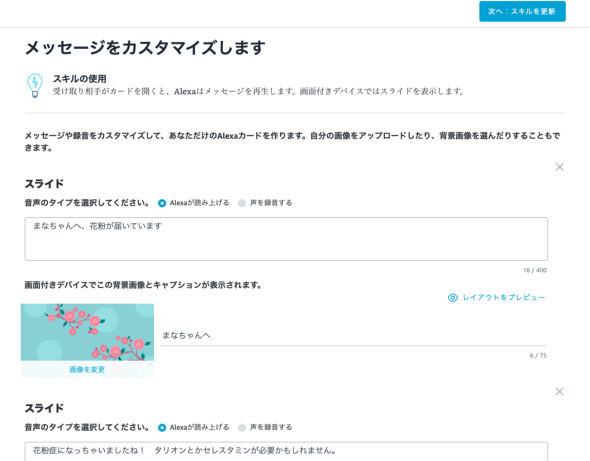Click the 音声のタイプを選択してください label in the second slide
Viewport: 590px width, 461px height.
click(87, 427)
